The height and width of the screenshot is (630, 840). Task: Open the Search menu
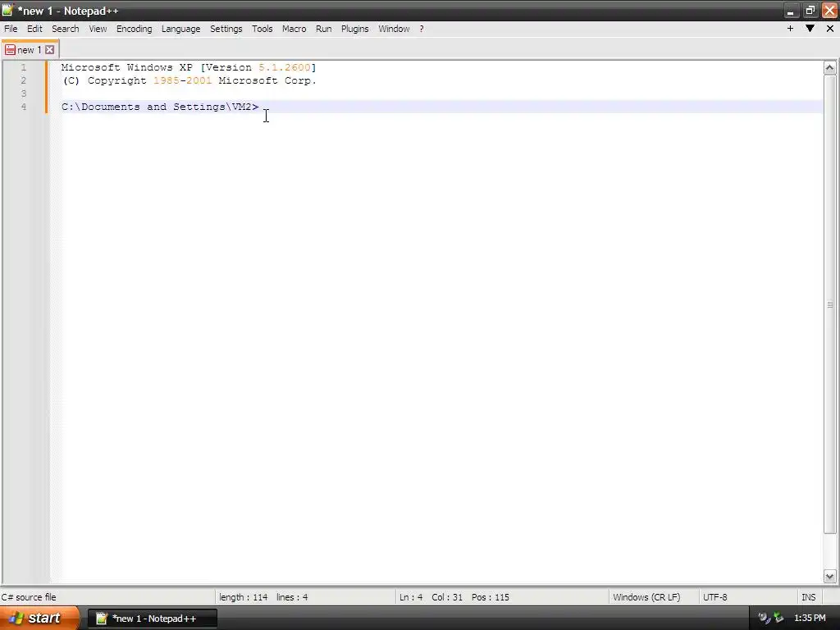(66, 29)
